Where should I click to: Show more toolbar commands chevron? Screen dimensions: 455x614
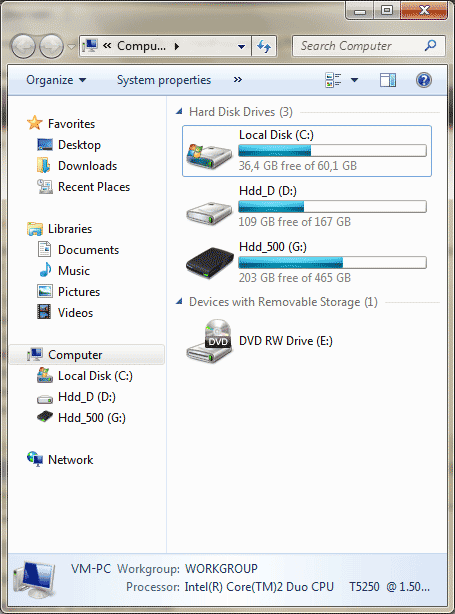pyautogui.click(x=238, y=80)
